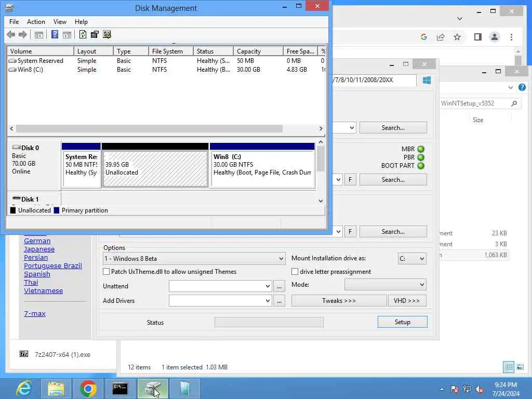This screenshot has height=399, width=532.
Task: Check drive letter preassignment option
Action: tap(295, 272)
